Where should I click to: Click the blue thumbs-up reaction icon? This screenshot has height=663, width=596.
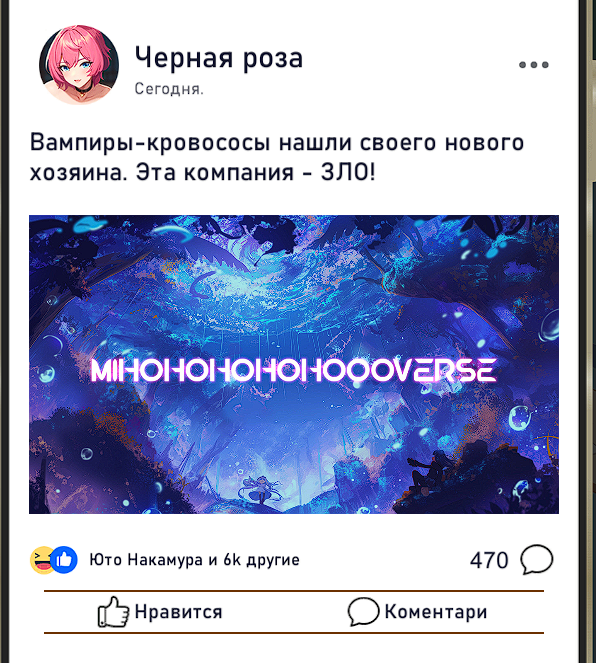[x=64, y=560]
